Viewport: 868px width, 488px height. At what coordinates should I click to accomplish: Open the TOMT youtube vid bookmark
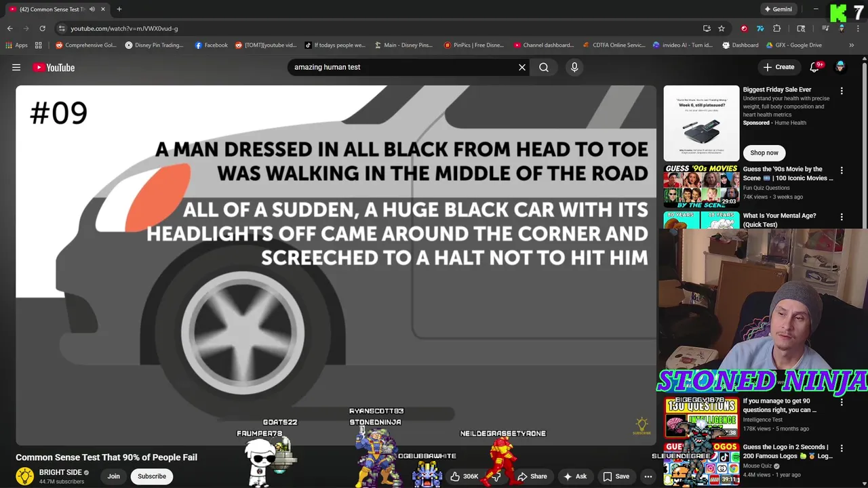266,45
